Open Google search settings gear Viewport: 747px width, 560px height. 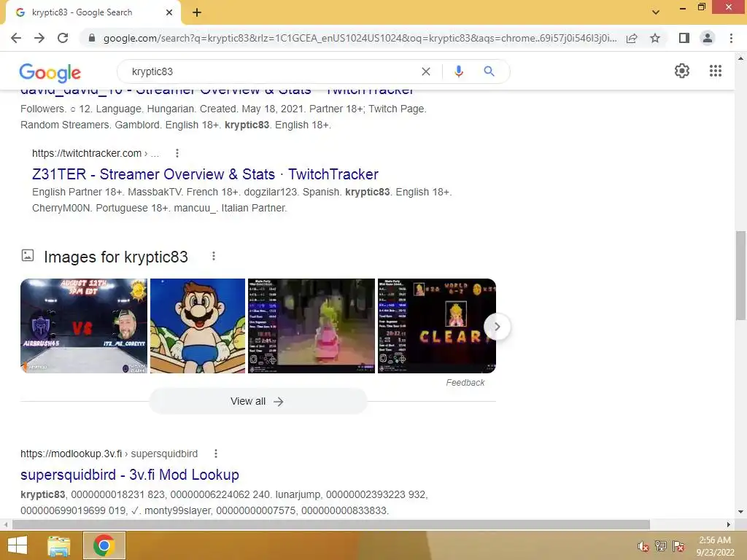coord(682,71)
